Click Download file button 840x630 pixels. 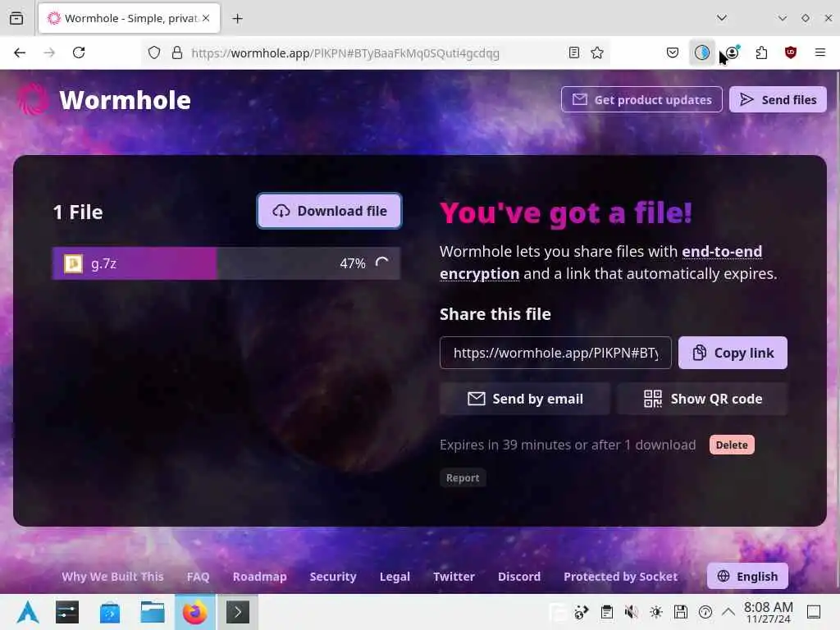tap(330, 211)
